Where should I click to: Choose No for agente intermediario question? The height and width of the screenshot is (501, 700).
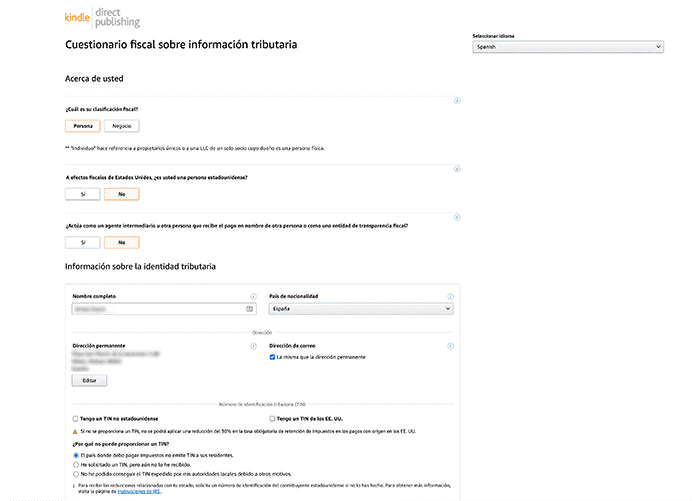coord(121,243)
